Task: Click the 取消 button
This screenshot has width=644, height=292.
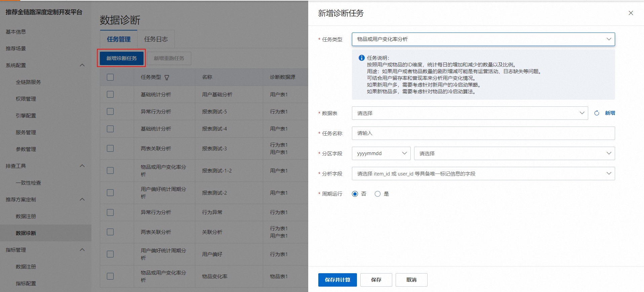Action: pyautogui.click(x=411, y=280)
